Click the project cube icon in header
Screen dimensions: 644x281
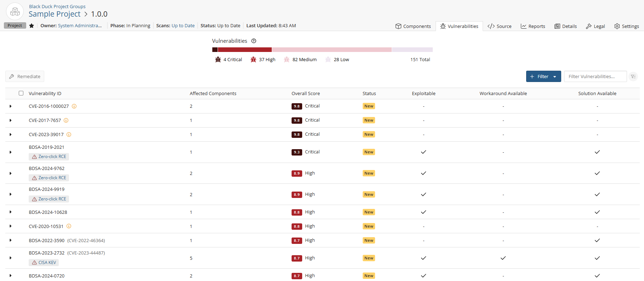click(15, 12)
